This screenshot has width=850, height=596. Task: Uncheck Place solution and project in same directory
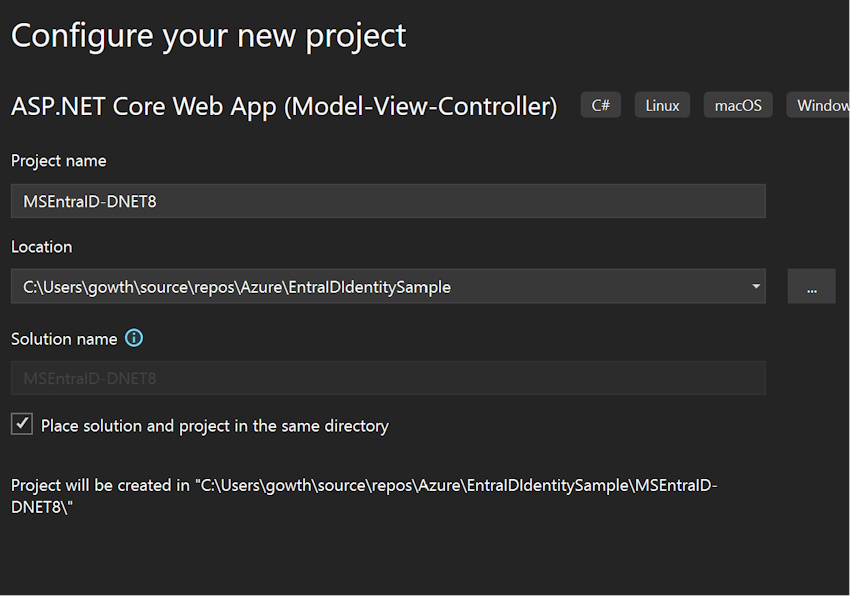22,424
